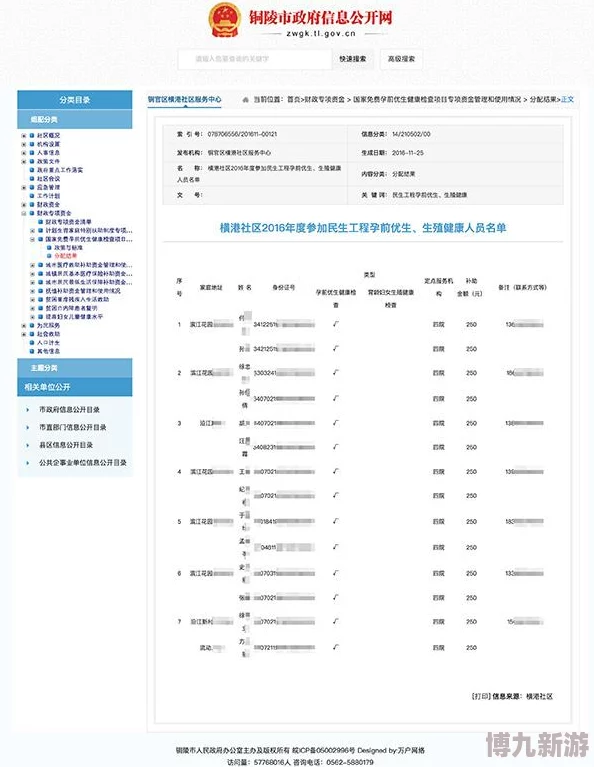Click the [打印] print link
The height and width of the screenshot is (767, 594).
(481, 696)
